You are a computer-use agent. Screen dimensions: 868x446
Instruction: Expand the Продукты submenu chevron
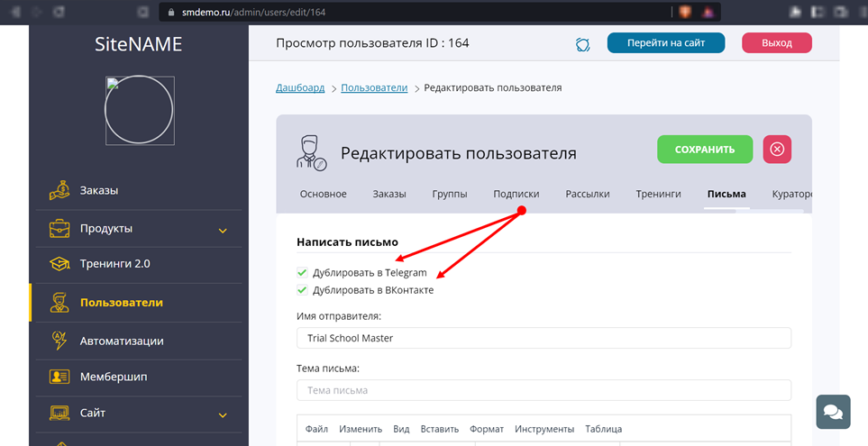pyautogui.click(x=223, y=231)
